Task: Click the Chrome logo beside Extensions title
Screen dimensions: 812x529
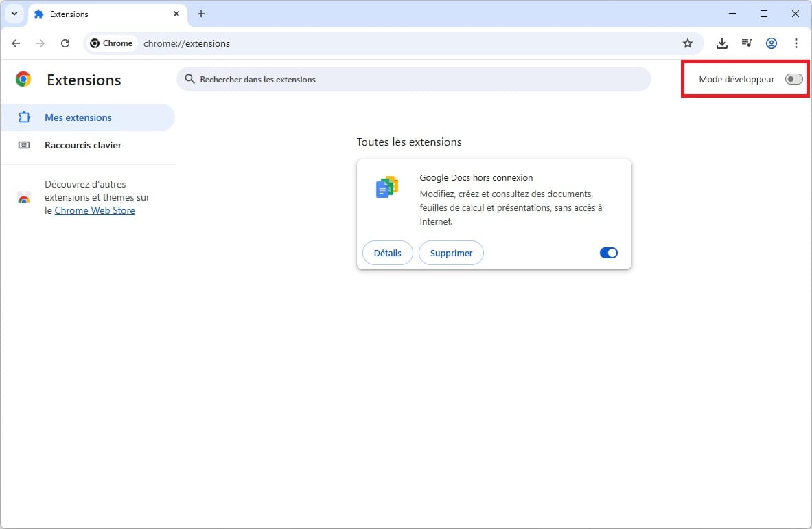Action: tap(23, 79)
